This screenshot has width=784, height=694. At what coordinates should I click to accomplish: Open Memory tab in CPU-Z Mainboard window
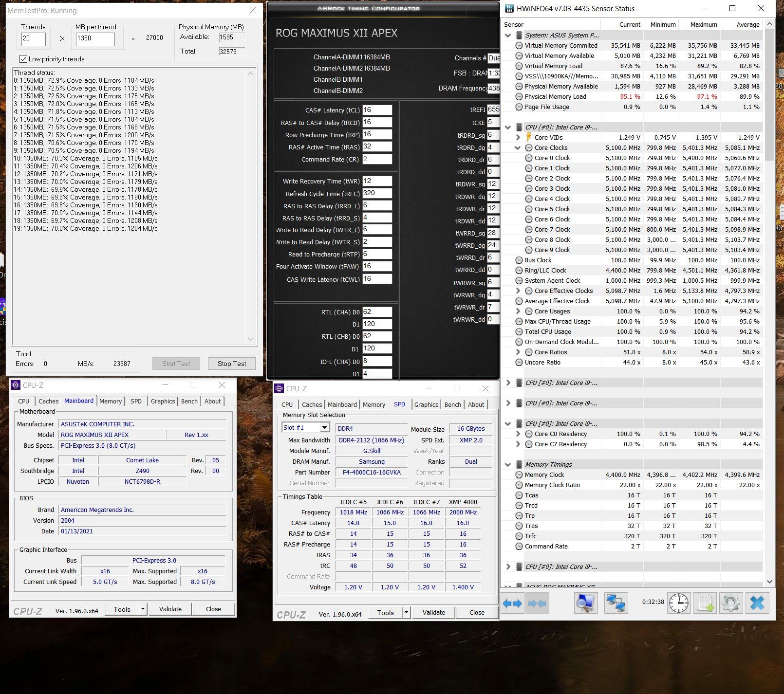tap(111, 401)
